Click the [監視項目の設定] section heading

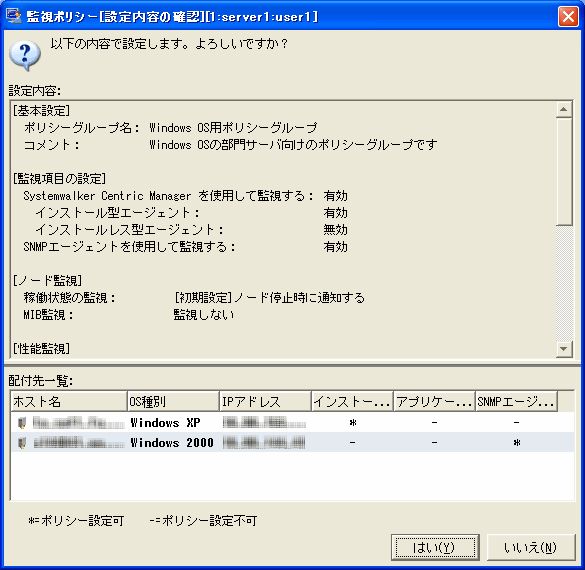pyautogui.click(x=59, y=178)
